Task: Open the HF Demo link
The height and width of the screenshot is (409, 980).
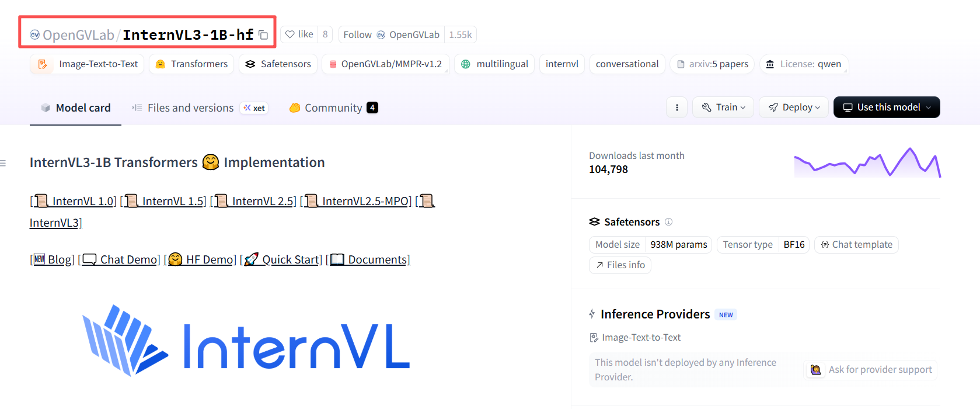Action: (201, 259)
